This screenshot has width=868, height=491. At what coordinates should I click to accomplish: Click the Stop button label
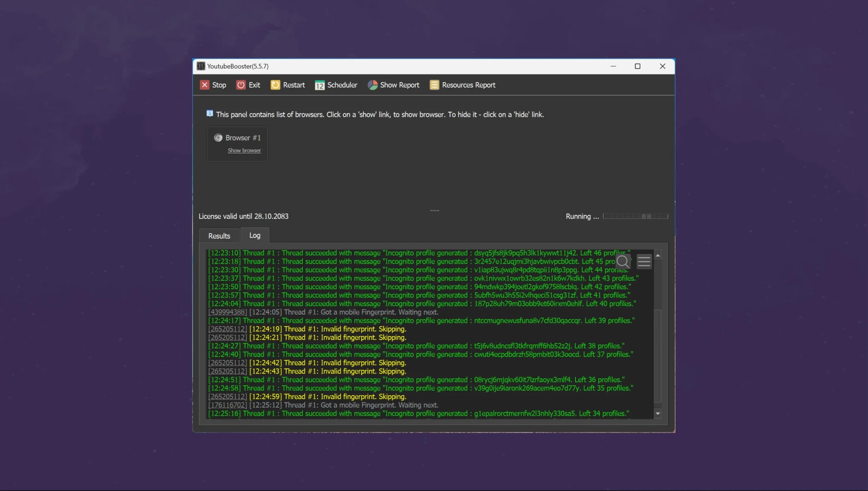[219, 85]
